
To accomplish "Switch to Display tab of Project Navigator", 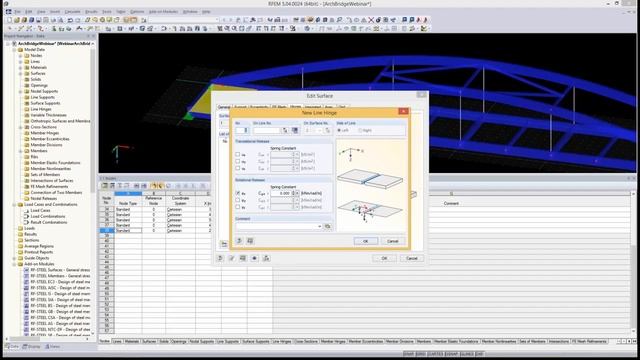I will pos(31,347).
